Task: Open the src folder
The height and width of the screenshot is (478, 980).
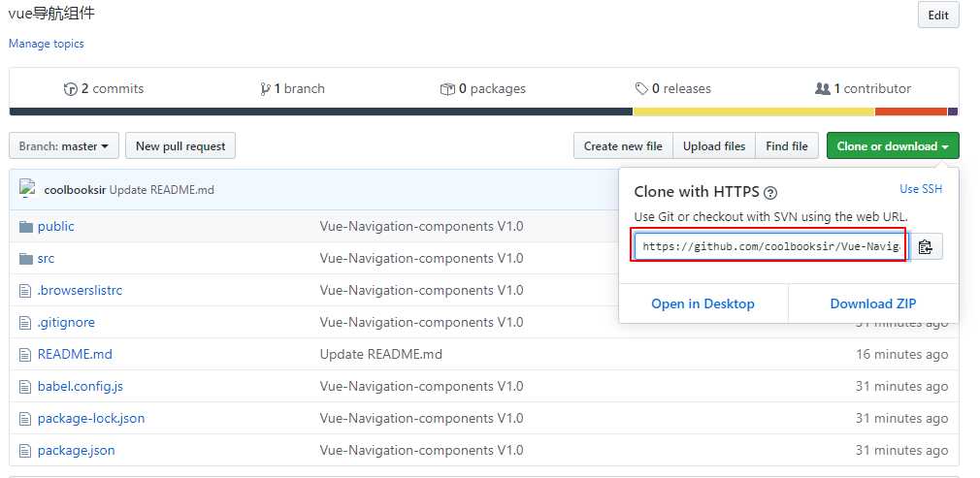Action: click(46, 259)
